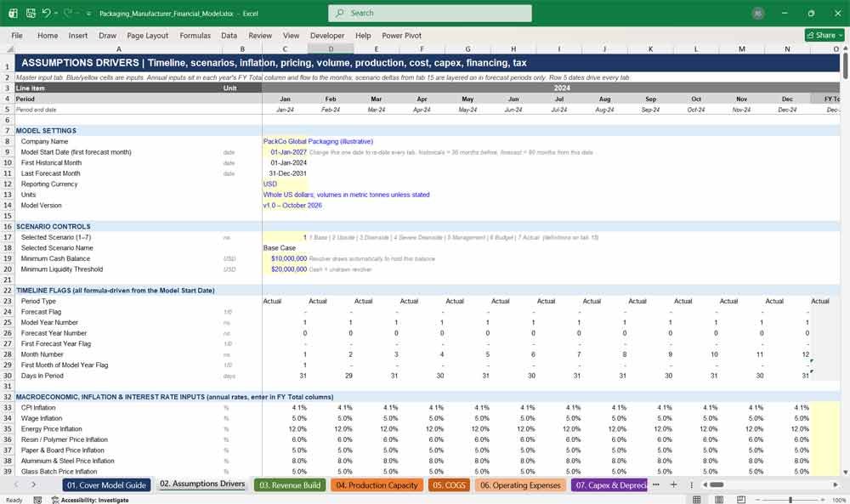Save the workbook using the Save icon
Screen dimensions: 850x504
31,13
